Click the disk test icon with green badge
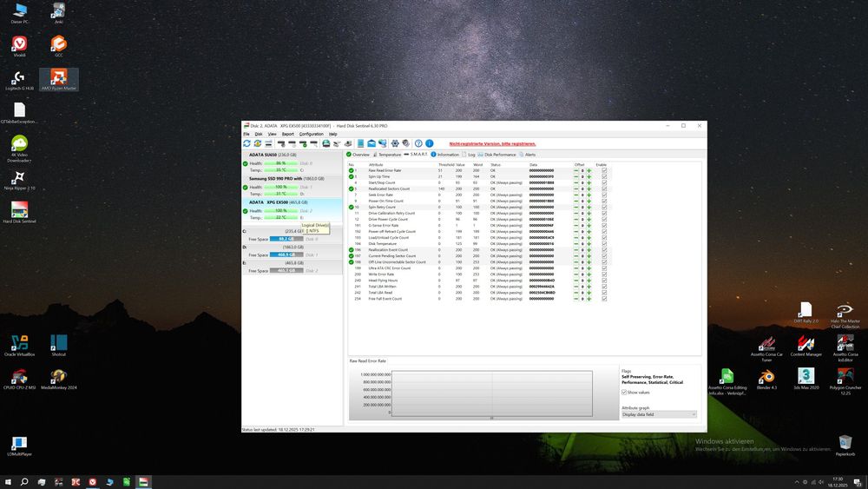 coord(303,143)
